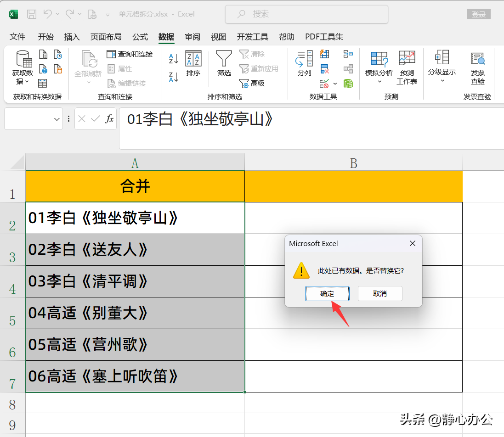Click the Insert Function fx button
Viewport: 504px width, 437px height.
click(x=109, y=119)
